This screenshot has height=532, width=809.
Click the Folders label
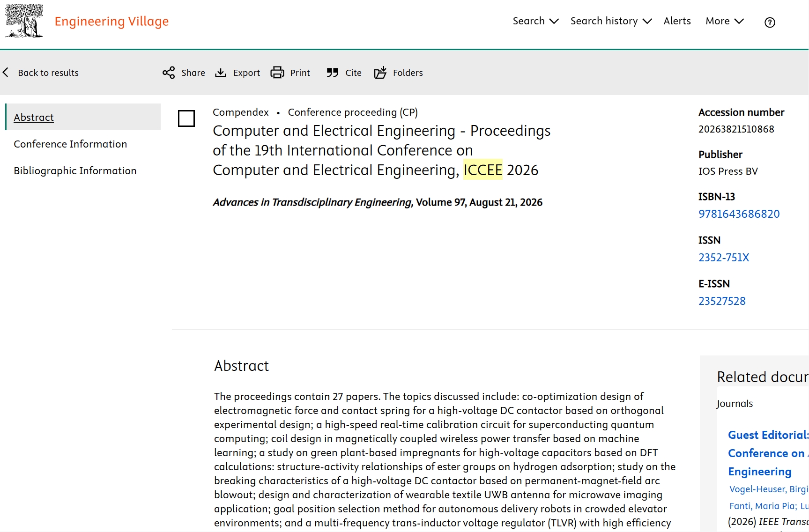(408, 73)
